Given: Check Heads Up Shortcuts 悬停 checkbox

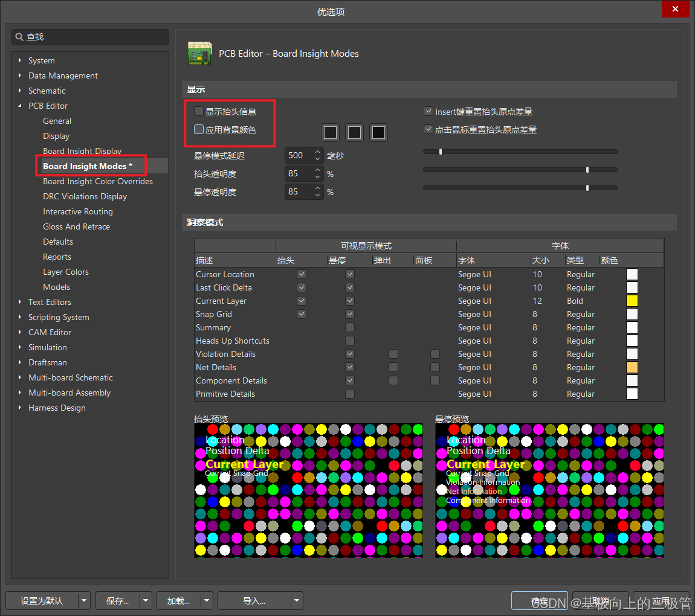Looking at the screenshot, I should tap(350, 341).
